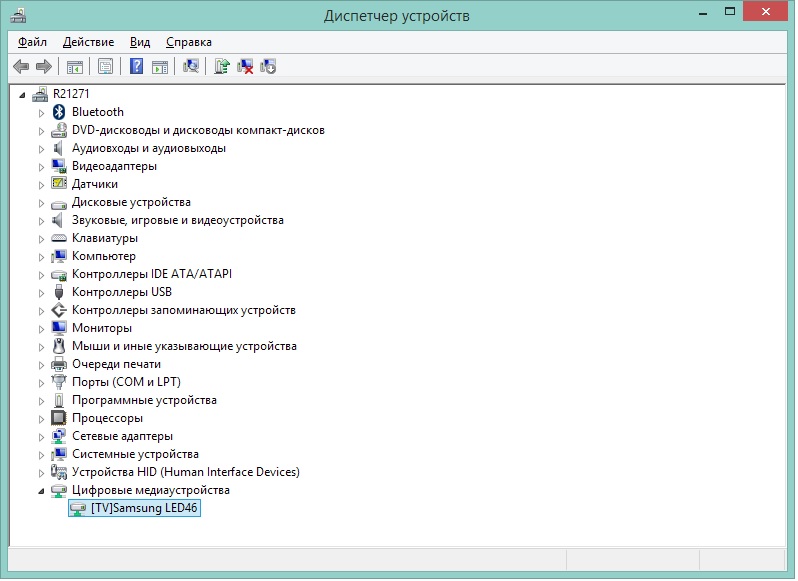Expand Контроллеры запоминающих устройств node

pyautogui.click(x=41, y=311)
